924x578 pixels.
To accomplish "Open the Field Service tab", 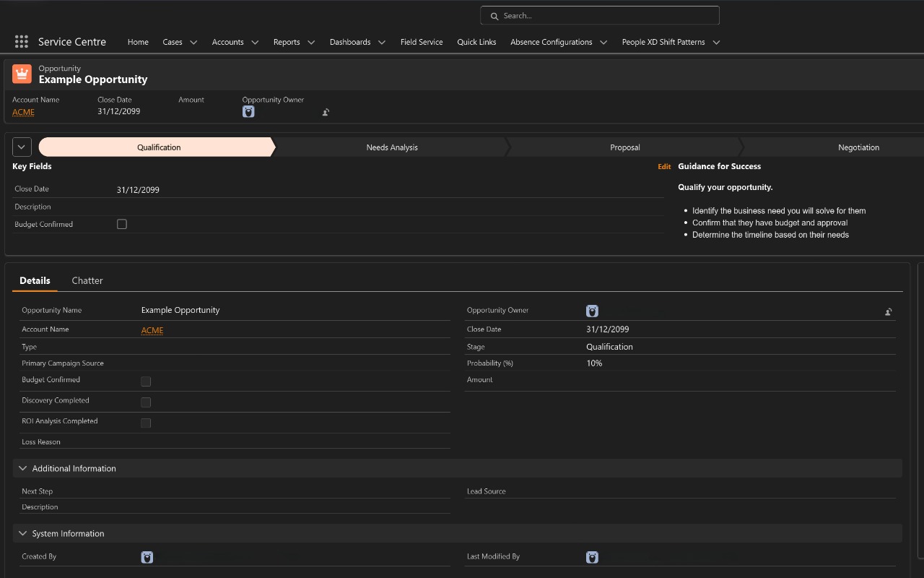I will click(x=422, y=42).
